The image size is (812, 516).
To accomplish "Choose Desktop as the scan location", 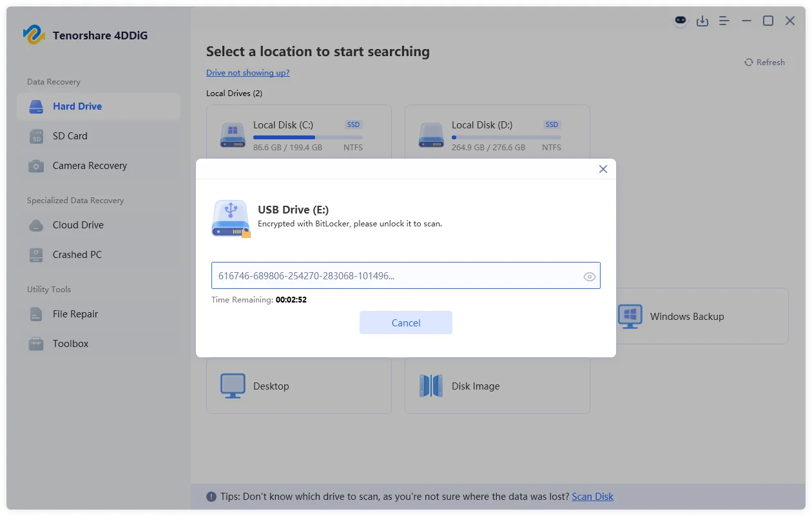I will (x=298, y=386).
